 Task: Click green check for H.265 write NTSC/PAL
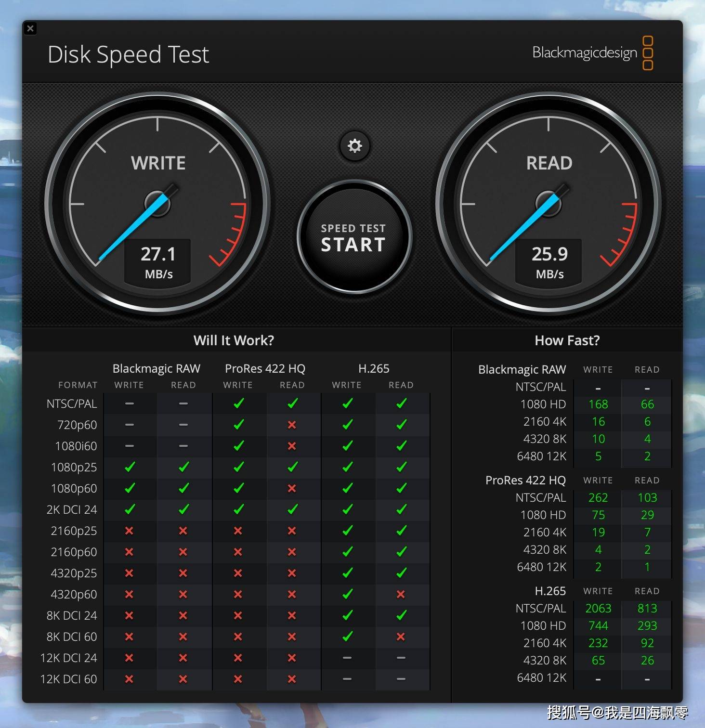[x=347, y=403]
